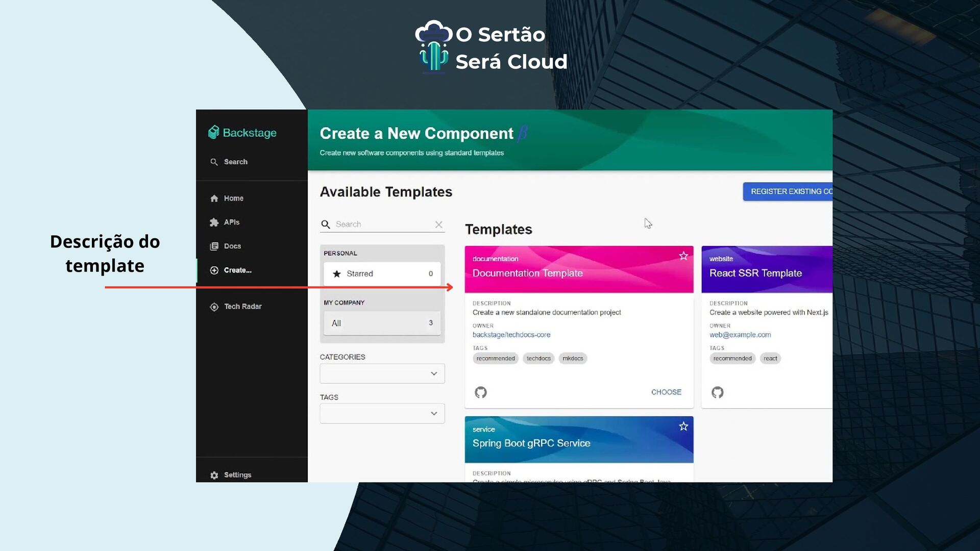Click the Docs library icon
The width and height of the screenshot is (980, 551).
pos(214,246)
